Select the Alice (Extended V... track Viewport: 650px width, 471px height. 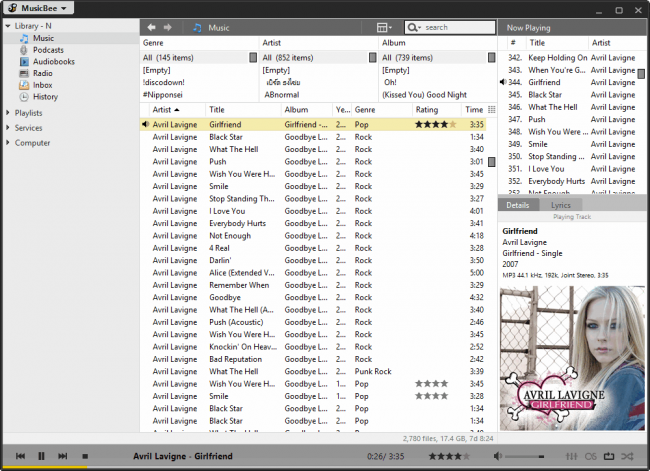(242, 272)
